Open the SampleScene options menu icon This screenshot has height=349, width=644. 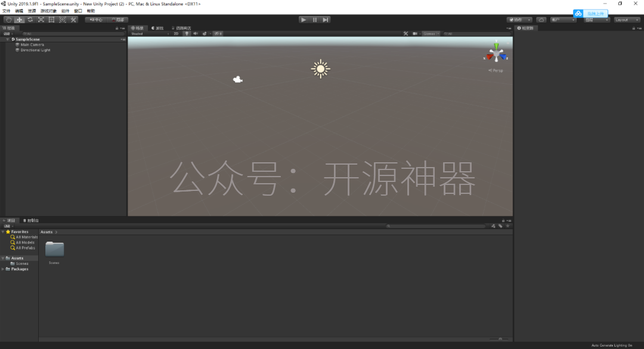[x=123, y=39]
